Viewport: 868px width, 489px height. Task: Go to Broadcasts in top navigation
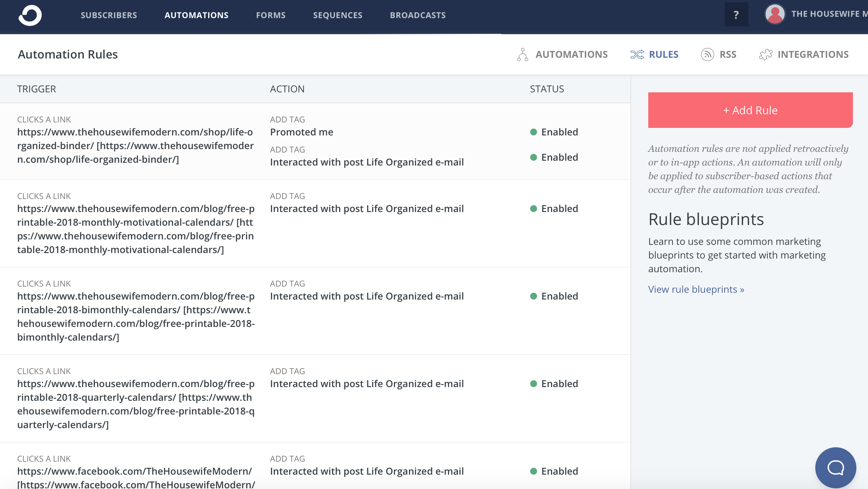click(x=418, y=15)
